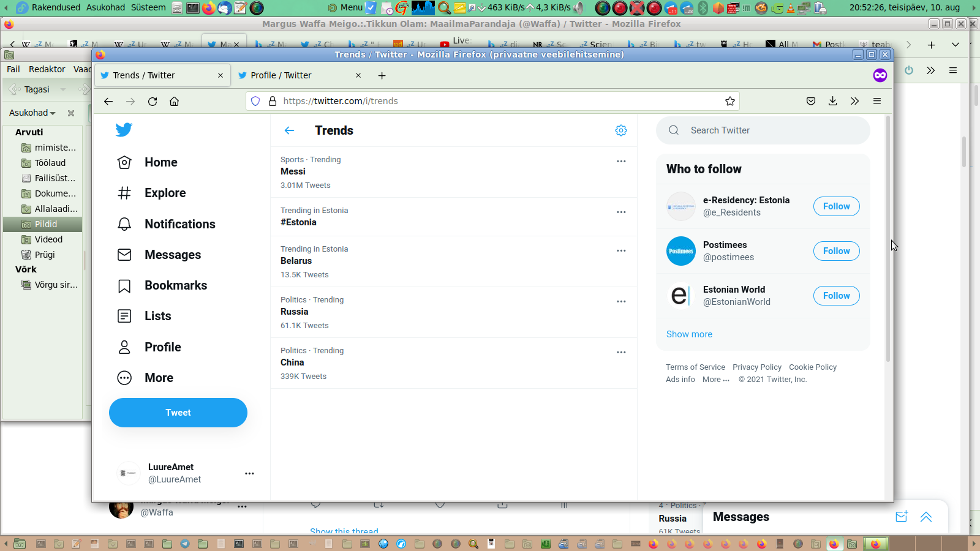Show more toolbar tools chevron
Screen dimensions: 980x551
click(x=855, y=101)
